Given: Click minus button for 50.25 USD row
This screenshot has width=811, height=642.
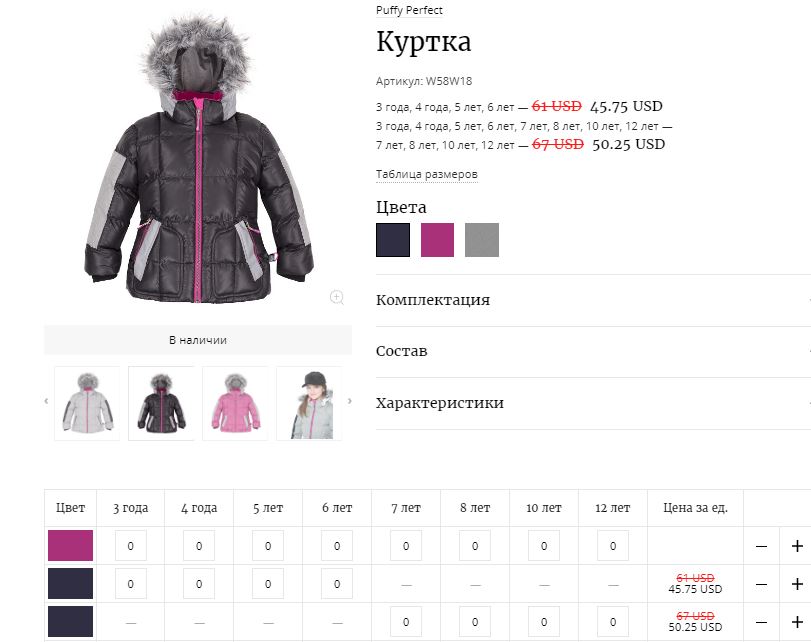Looking at the screenshot, I should 761,622.
